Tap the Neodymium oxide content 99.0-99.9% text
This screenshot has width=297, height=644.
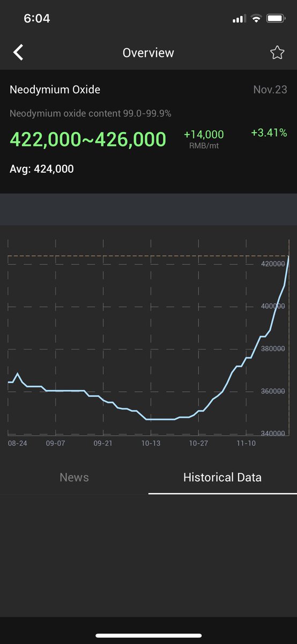pyautogui.click(x=91, y=114)
